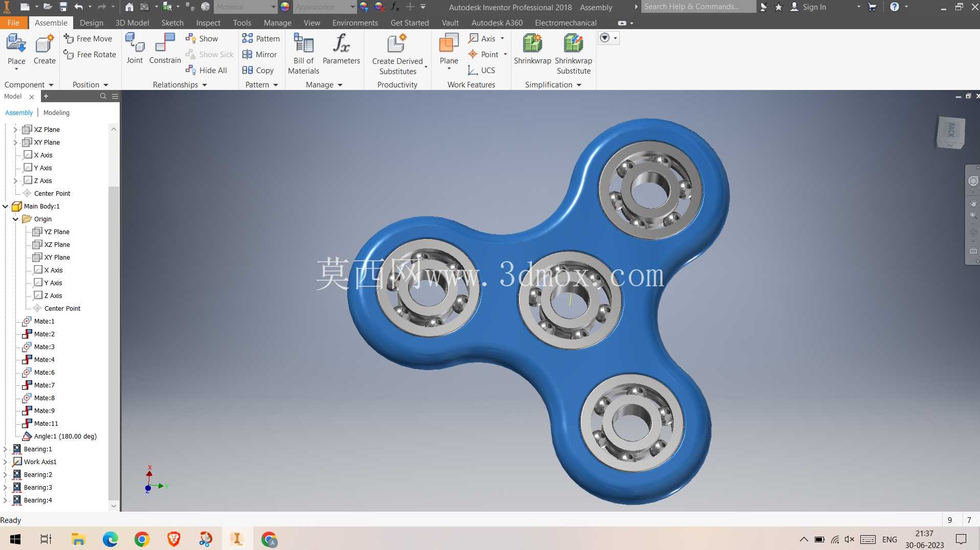
Task: Click the Search Help & Commands field
Action: point(698,7)
